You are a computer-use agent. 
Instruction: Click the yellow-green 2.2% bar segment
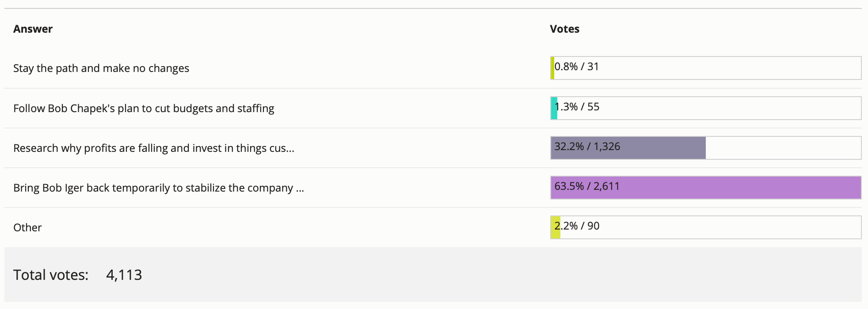tap(556, 227)
